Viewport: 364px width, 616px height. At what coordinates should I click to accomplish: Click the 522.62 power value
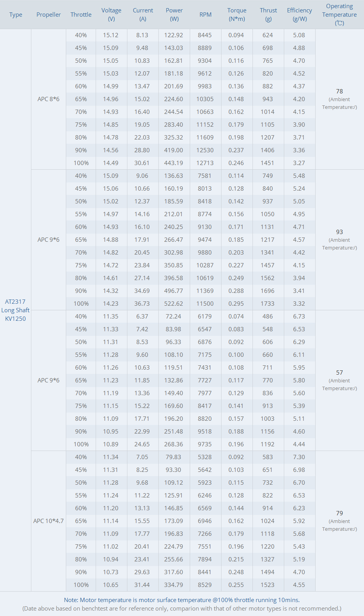click(173, 304)
